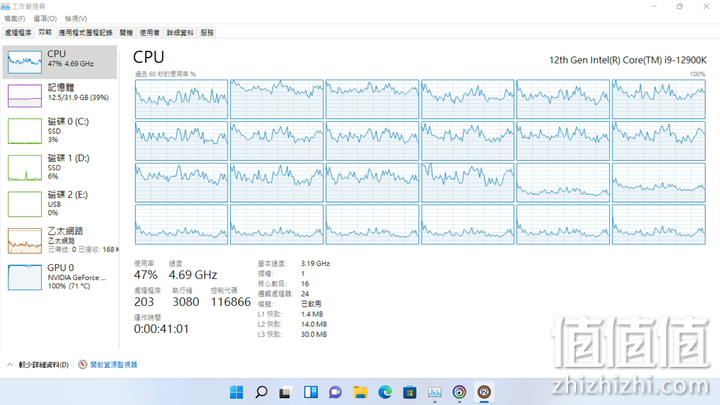The width and height of the screenshot is (720, 405).
Task: Click the processor name i9-12900K text
Action: click(x=628, y=60)
